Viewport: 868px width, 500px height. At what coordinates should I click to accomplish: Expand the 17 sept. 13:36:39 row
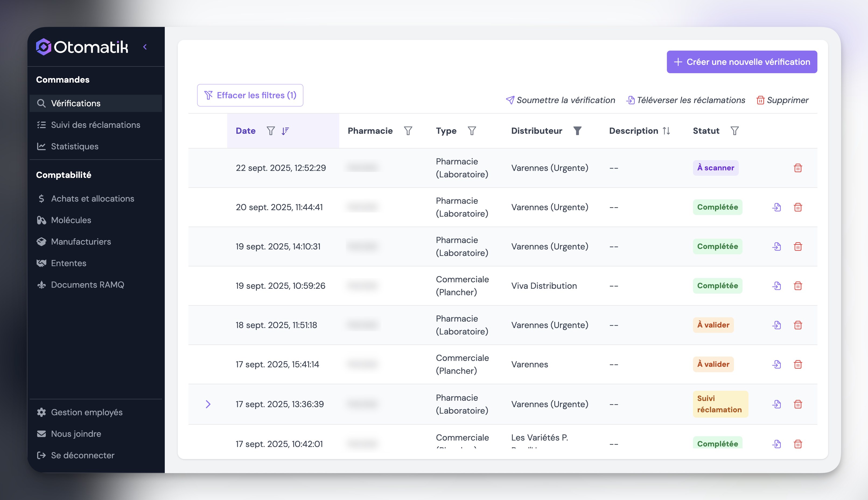208,404
